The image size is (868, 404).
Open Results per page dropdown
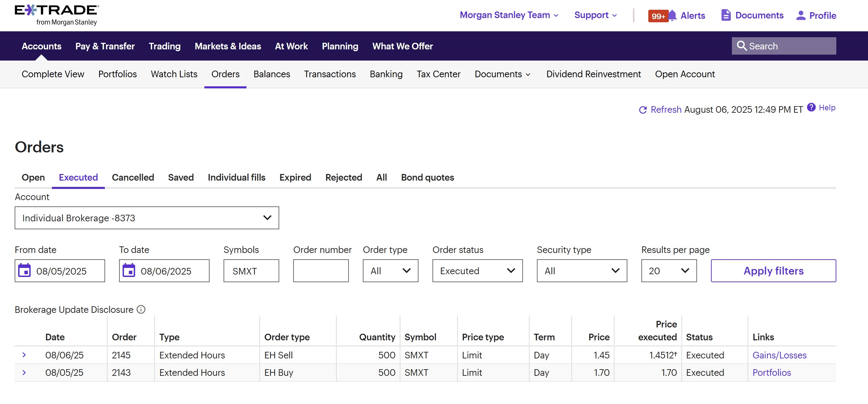668,271
